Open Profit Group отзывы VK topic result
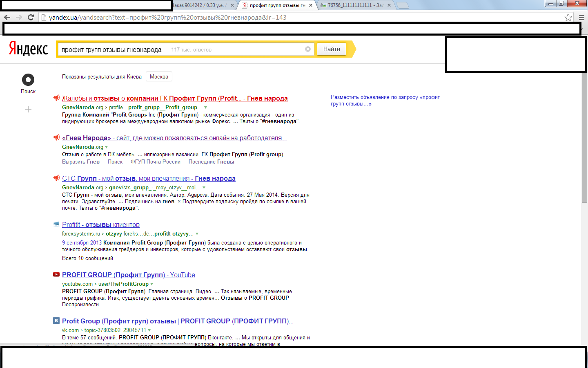The height and width of the screenshot is (368, 588). click(178, 321)
